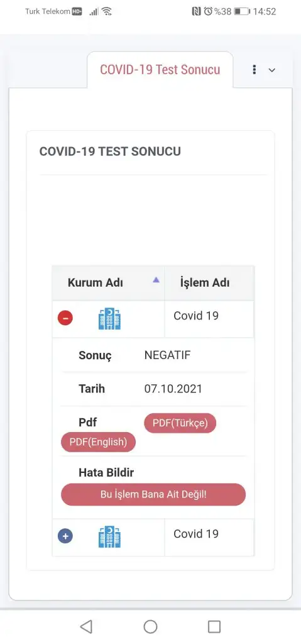Screen dimensions: 301x644
Task: Tap the Android home circle button
Action: [x=150, y=626]
